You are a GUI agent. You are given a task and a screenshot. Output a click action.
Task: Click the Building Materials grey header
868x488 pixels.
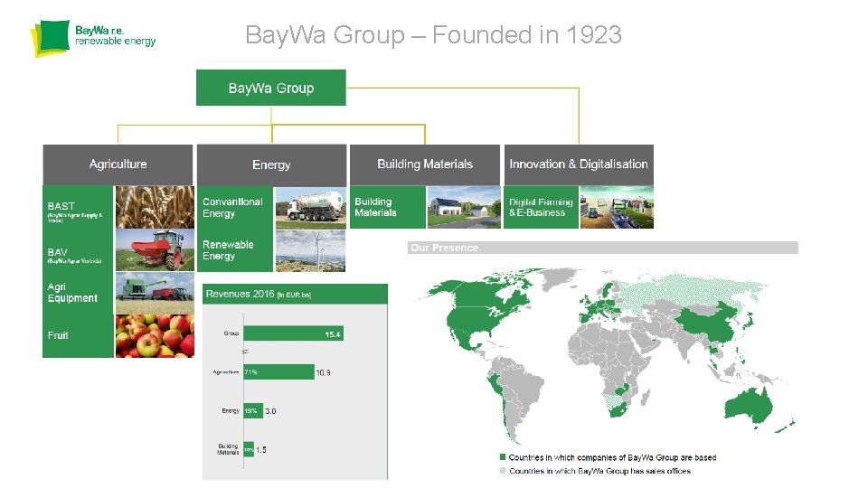tap(425, 164)
